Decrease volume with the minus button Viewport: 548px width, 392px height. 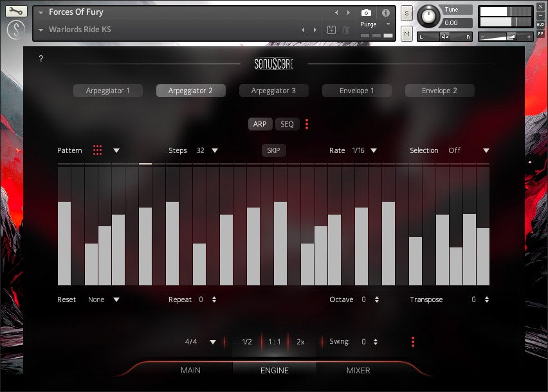tap(482, 37)
